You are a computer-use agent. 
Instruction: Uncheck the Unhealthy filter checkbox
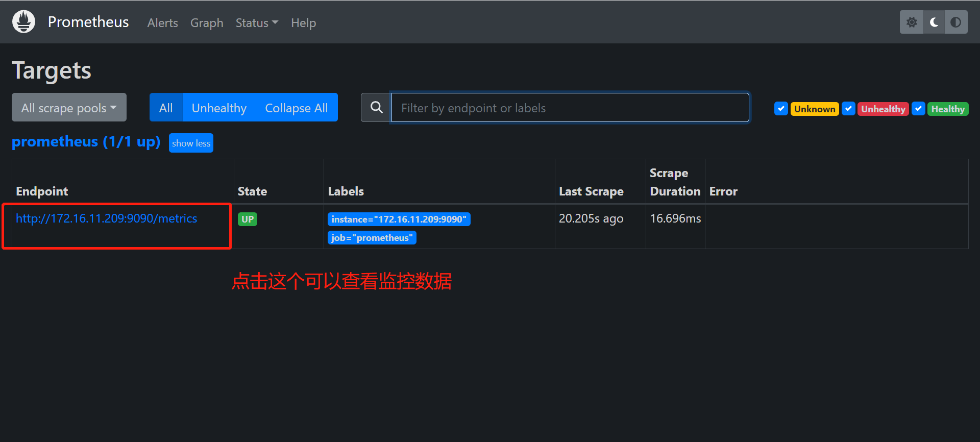(848, 109)
